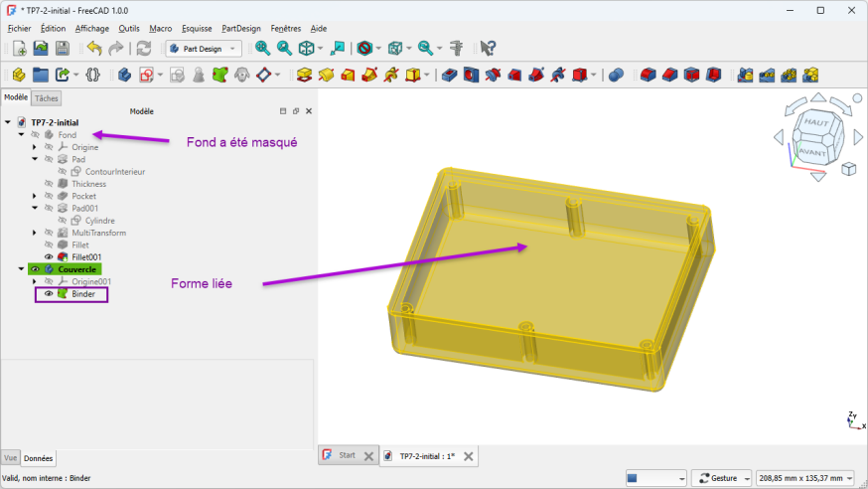Open the Esquisse menu
868x489 pixels.
[x=197, y=29]
